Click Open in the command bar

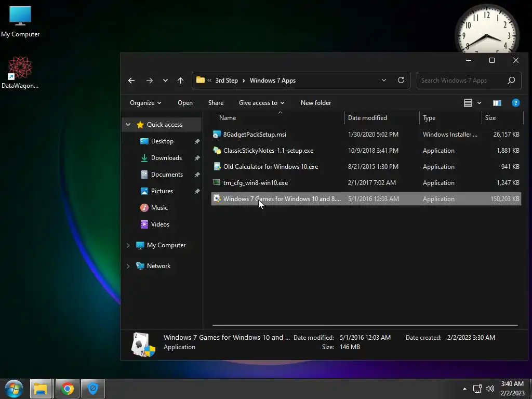click(185, 103)
